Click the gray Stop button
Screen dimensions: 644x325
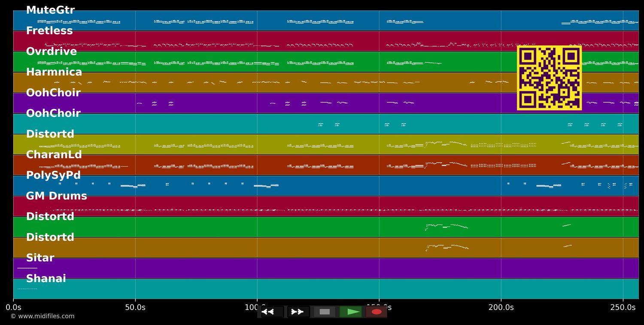coord(325,312)
